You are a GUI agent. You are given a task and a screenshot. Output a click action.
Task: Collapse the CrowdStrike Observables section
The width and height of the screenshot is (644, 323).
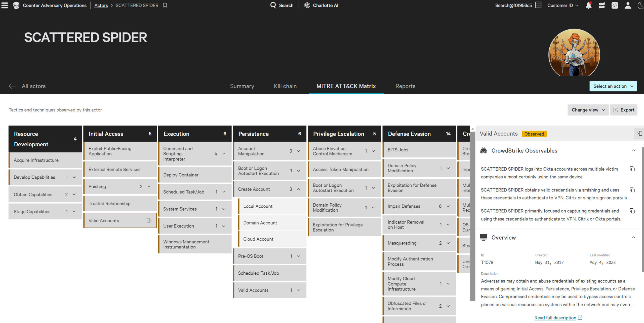coord(633,151)
